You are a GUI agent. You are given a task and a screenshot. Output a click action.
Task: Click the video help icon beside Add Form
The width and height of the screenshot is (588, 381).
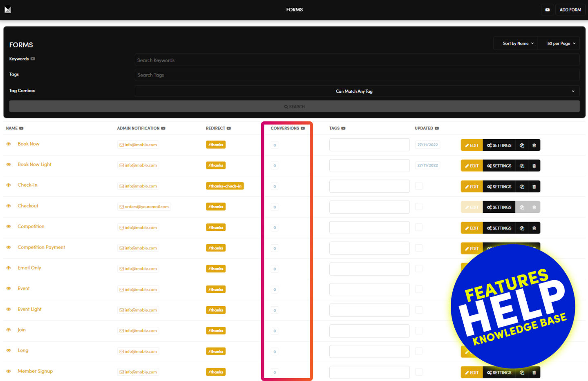547,10
